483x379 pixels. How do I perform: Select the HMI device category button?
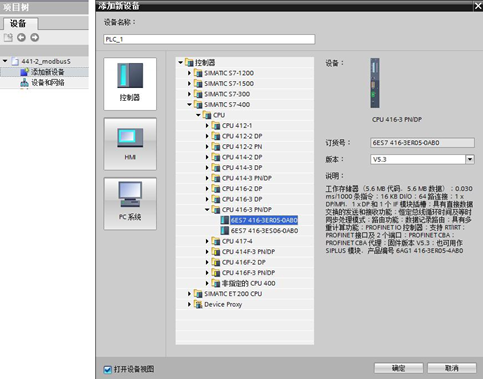[130, 144]
